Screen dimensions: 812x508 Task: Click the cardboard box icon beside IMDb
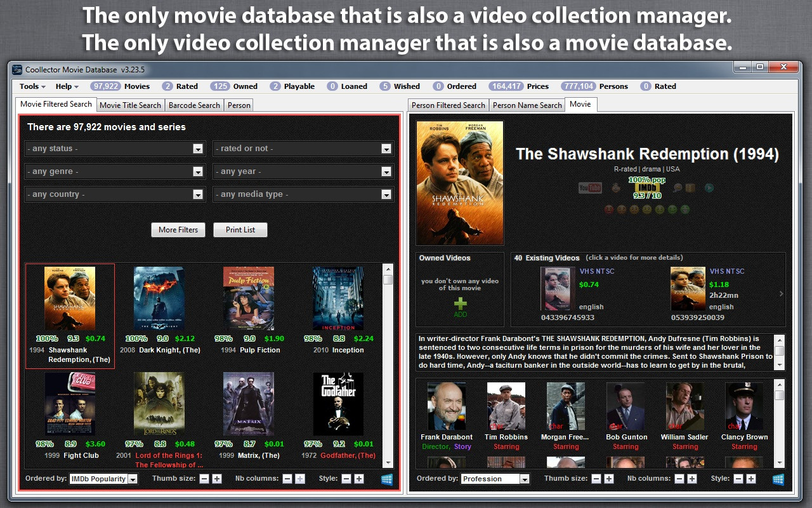point(690,187)
